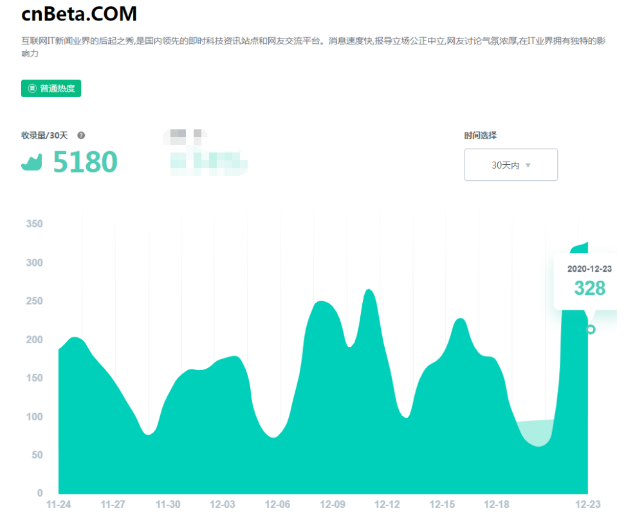Screen dimensions: 624x520
Task: Click the 250 y-axis label
Action: 34,301
